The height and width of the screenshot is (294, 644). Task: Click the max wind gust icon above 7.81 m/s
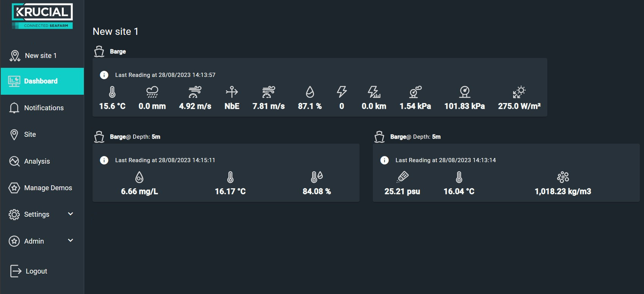[x=269, y=92]
